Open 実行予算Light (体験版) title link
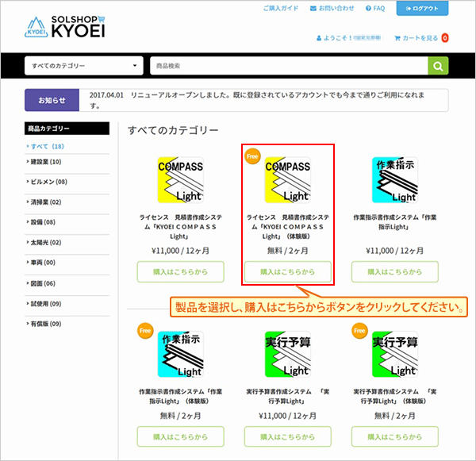Image resolution: width=476 pixels, height=461 pixels. [394, 396]
